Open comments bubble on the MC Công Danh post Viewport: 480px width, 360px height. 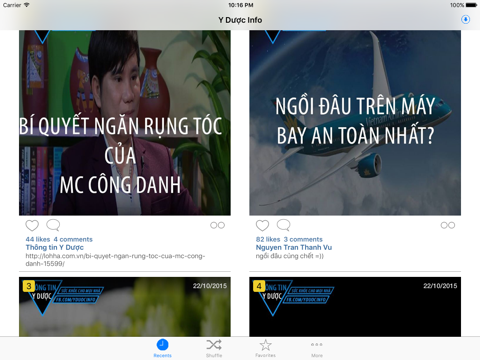point(53,225)
